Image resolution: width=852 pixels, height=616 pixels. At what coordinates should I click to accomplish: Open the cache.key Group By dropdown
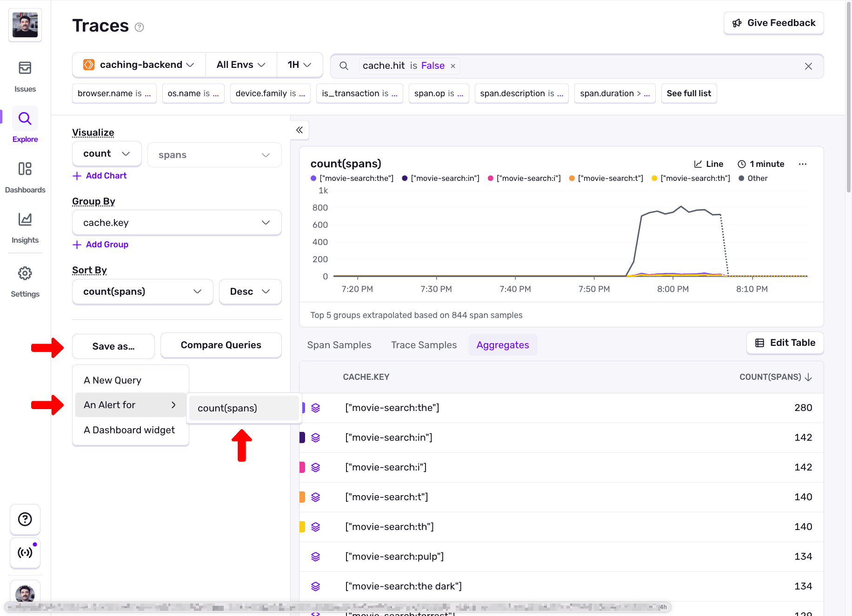pos(177,223)
